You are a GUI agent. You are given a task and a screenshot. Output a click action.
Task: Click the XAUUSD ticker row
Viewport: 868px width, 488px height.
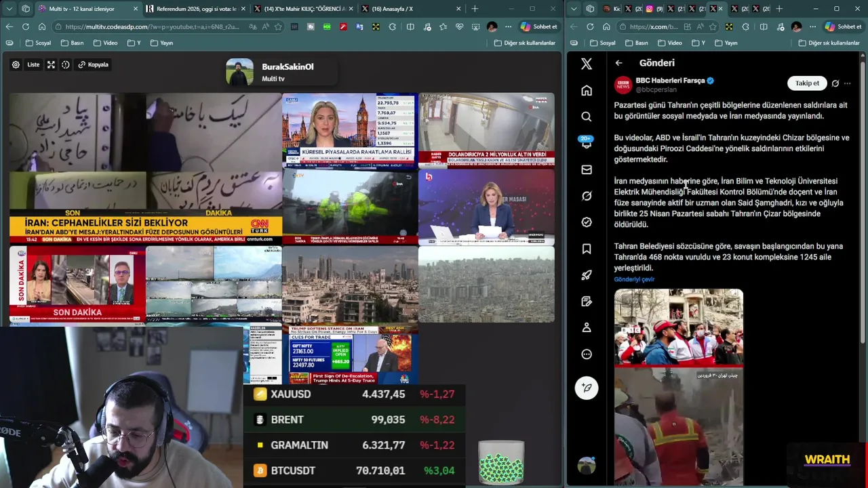click(x=355, y=394)
